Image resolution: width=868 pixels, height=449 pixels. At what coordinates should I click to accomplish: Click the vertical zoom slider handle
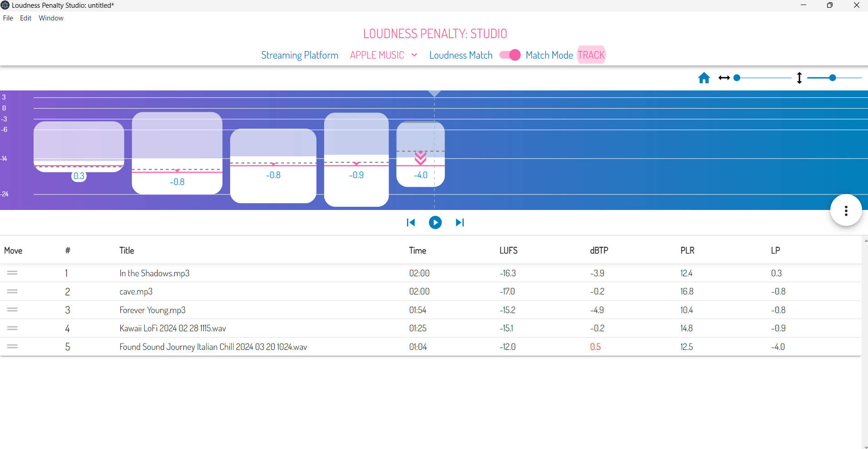point(832,78)
